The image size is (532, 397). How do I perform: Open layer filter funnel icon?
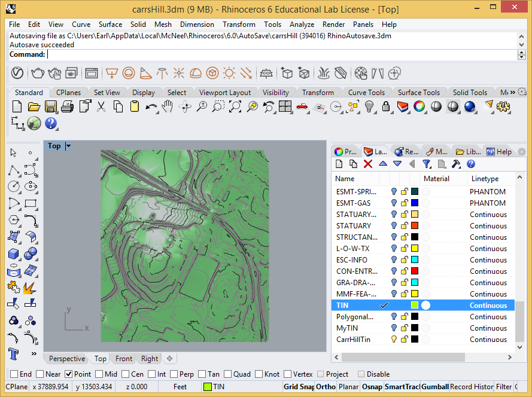(427, 164)
